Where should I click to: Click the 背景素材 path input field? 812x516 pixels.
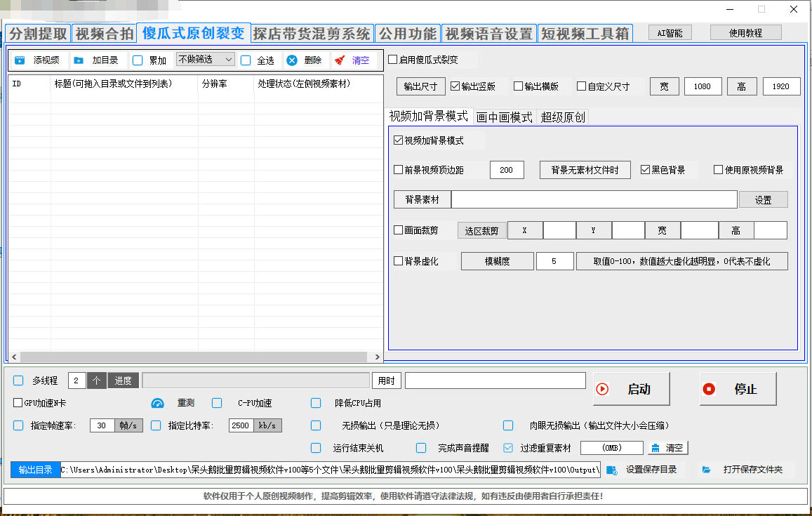(594, 200)
